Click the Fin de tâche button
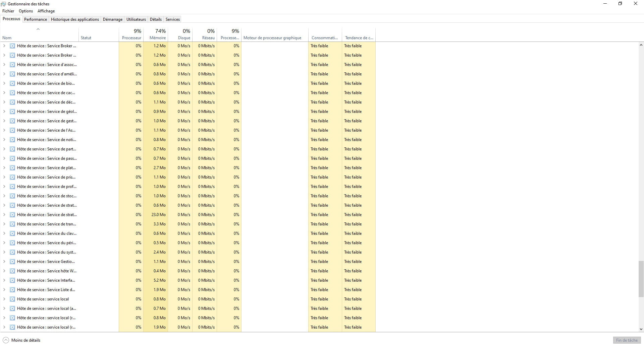 point(627,340)
